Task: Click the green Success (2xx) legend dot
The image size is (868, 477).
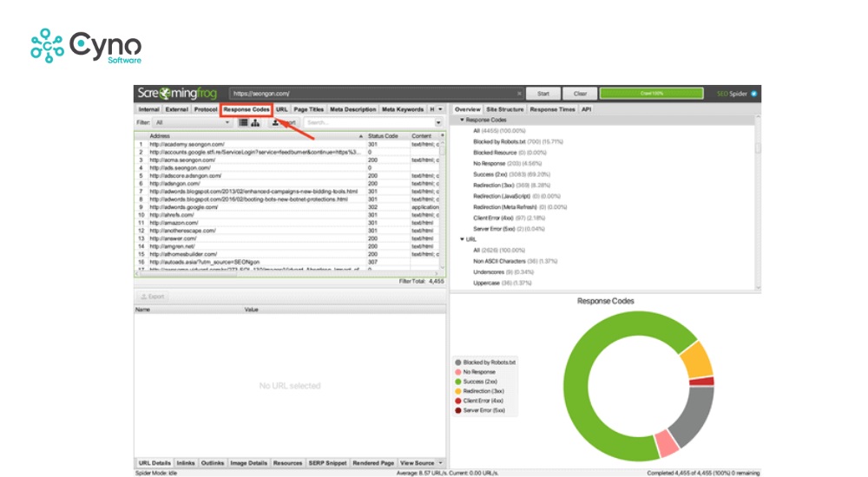Action: pyautogui.click(x=458, y=382)
